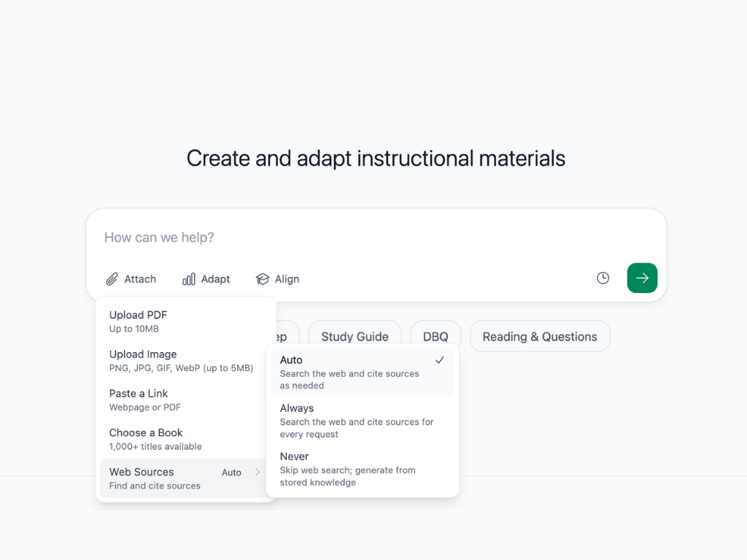The height and width of the screenshot is (560, 747).
Task: Select Always search the web option
Action: (362, 421)
